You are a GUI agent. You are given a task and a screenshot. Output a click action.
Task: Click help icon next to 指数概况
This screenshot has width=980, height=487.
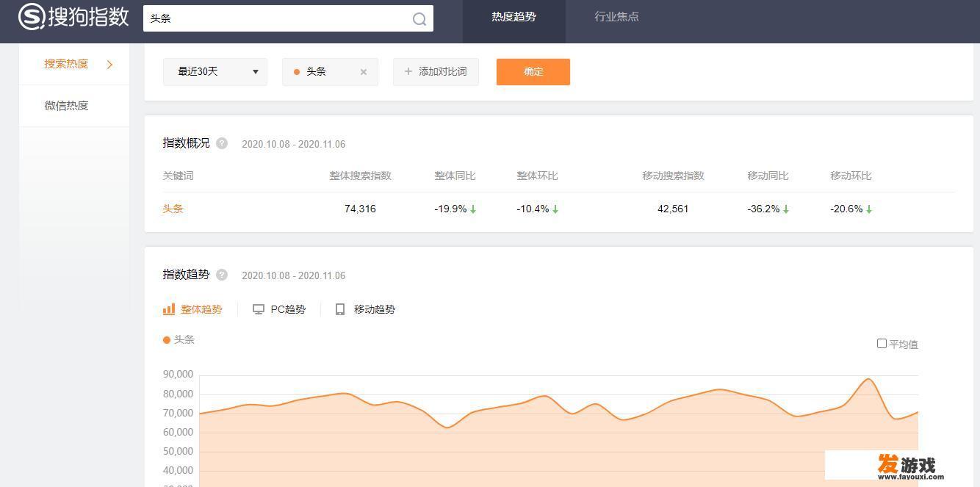222,143
